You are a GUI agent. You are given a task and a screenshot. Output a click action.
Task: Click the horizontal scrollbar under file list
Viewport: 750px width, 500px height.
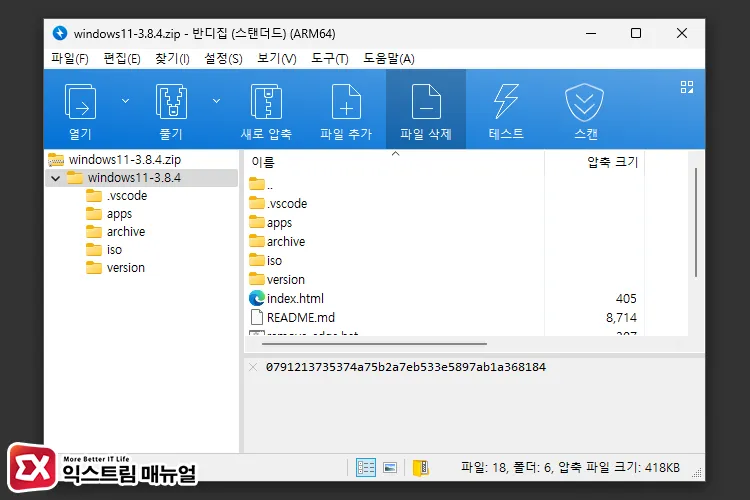374,344
